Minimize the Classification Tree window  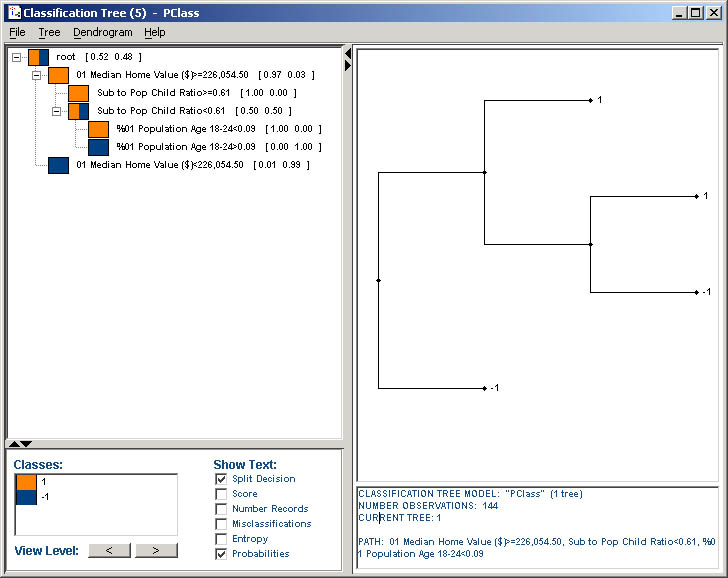(679, 13)
